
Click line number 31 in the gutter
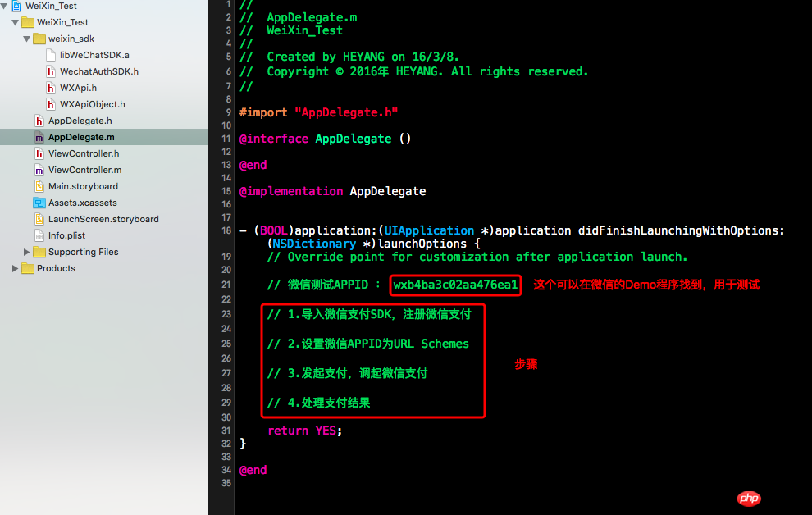(x=226, y=431)
